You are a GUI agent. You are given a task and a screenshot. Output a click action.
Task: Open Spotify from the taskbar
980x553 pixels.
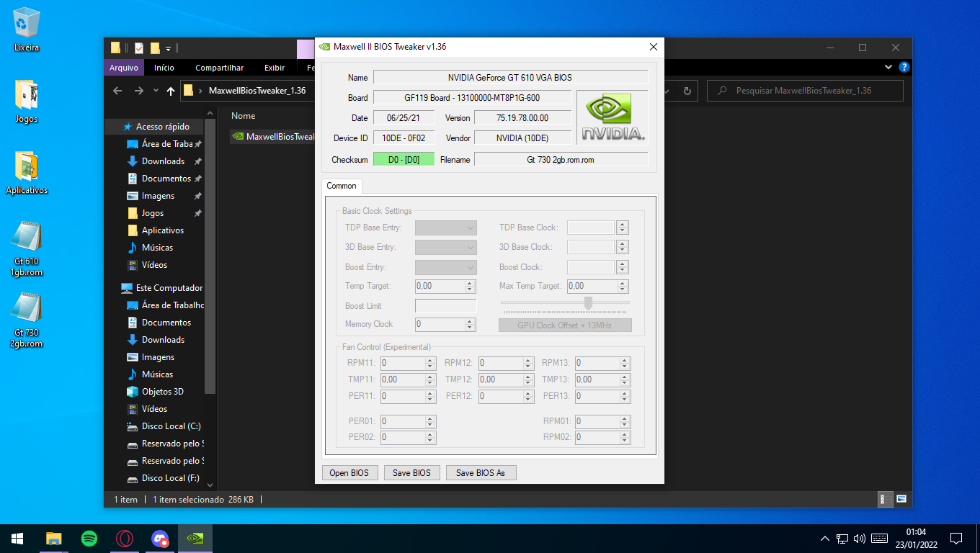pyautogui.click(x=89, y=539)
